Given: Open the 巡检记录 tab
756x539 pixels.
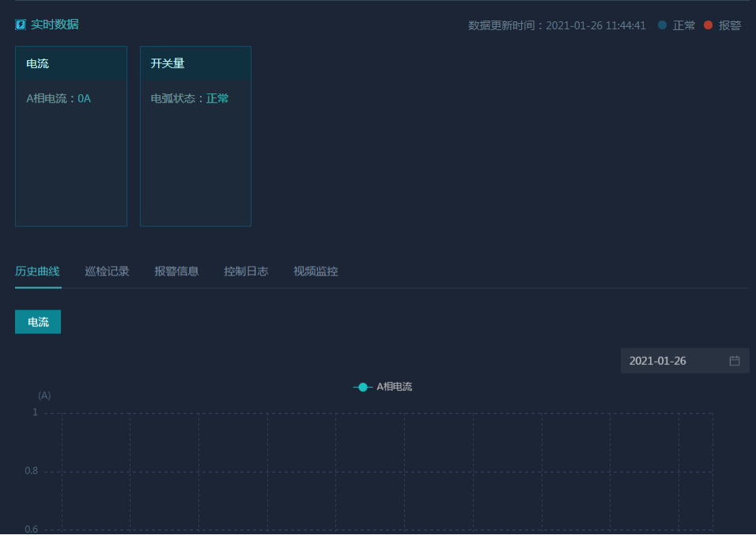Looking at the screenshot, I should point(107,271).
